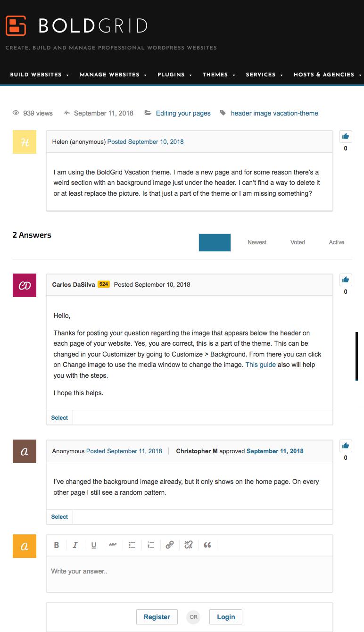This screenshot has height=632, width=364.
Task: Upvote Helen's question with the thumbs-up
Action: tap(346, 136)
